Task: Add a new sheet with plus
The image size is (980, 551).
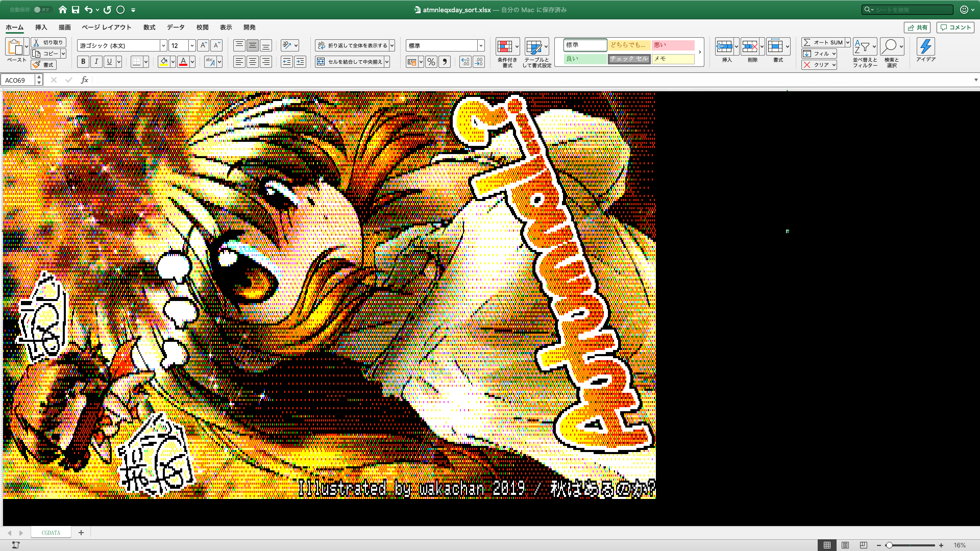Action: coord(81,533)
